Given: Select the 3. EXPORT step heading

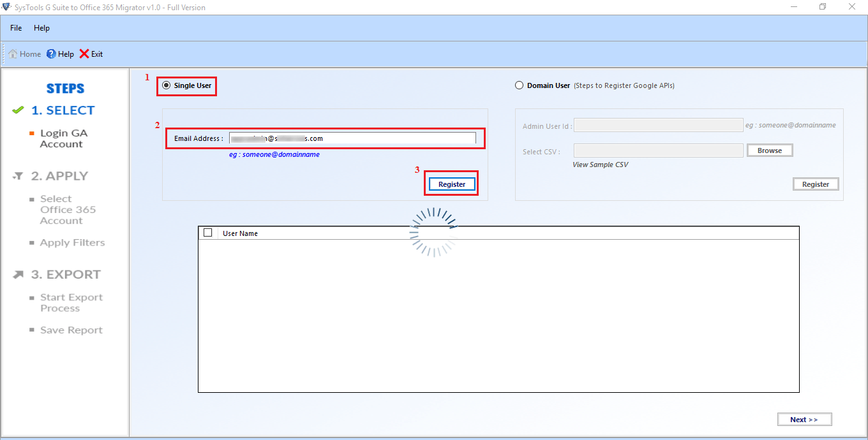Looking at the screenshot, I should tap(66, 274).
